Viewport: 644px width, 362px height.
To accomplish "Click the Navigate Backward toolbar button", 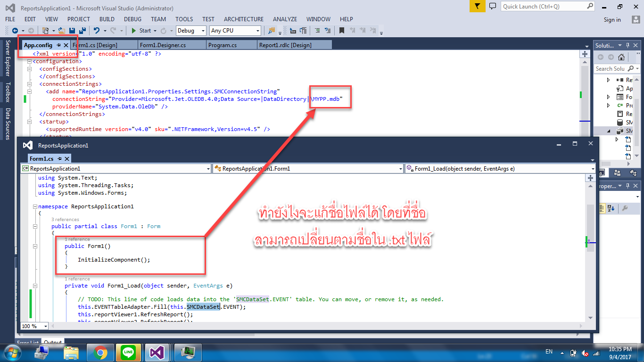I will (x=16, y=31).
